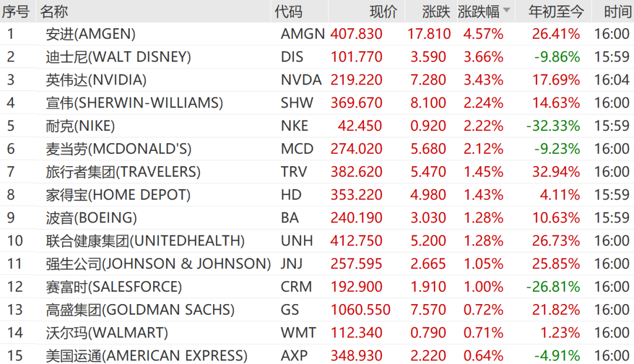This screenshot has height=364, width=634.
Task: Click the CRM ticker code
Action: pos(296,287)
